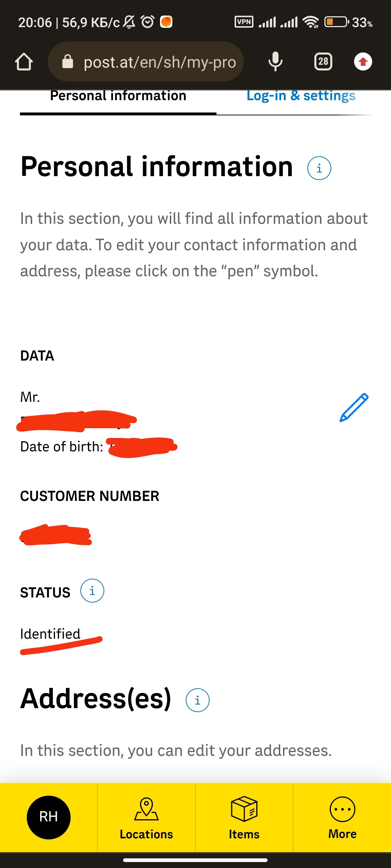
Task: Open the tab switcher showing 28 tabs
Action: pos(323,62)
